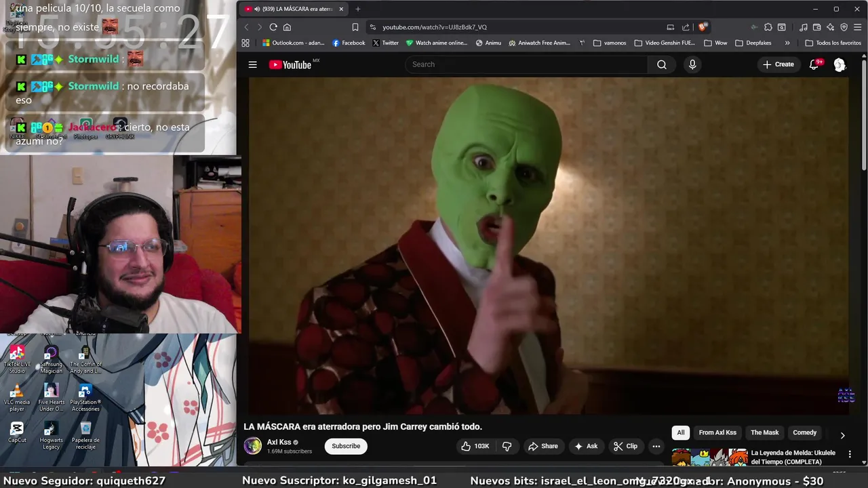Click the Ask button under the video
The width and height of the screenshot is (868, 488).
coord(586,446)
